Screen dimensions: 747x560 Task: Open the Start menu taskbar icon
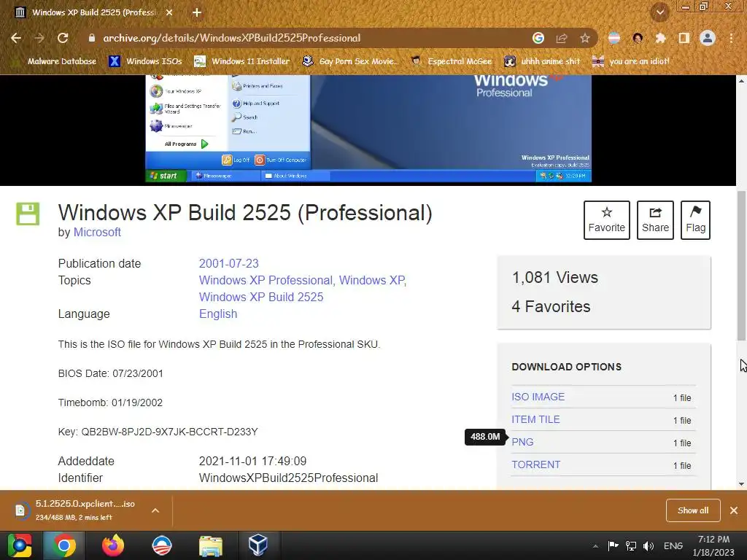(x=20, y=545)
